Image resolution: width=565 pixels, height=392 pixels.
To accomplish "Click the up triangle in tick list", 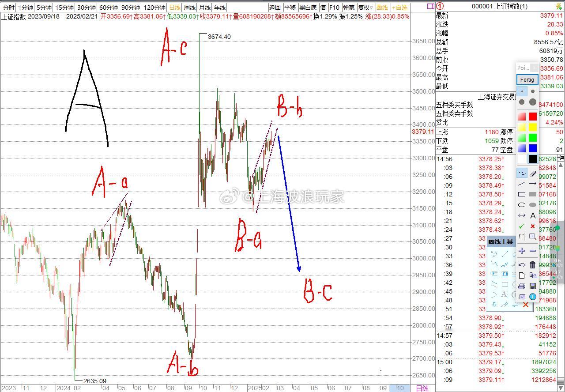I will click(561, 165).
